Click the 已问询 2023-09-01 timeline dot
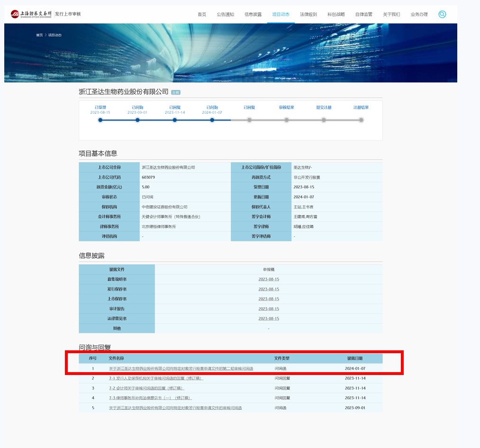 tap(137, 120)
